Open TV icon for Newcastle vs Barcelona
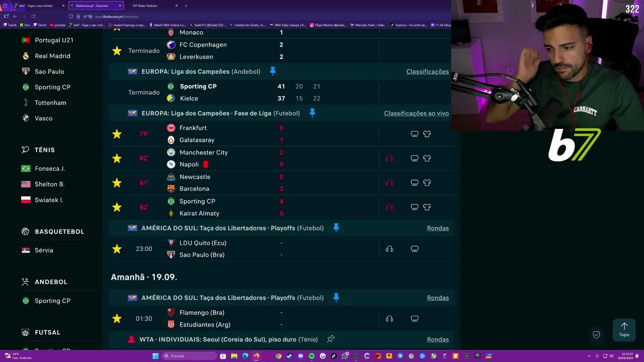644x362 pixels. coord(415,183)
